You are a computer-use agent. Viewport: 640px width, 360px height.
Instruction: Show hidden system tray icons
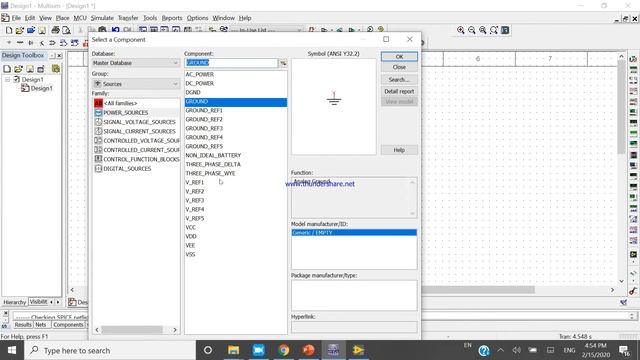500,350
